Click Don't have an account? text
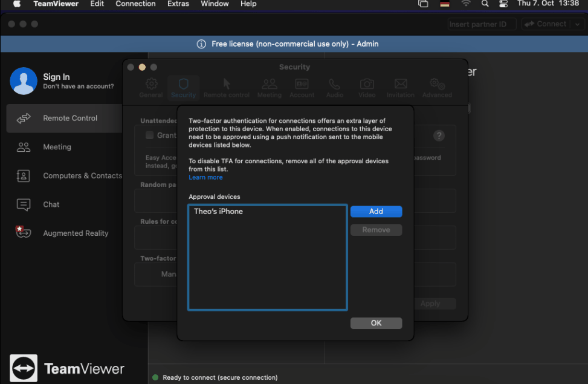This screenshot has width=588, height=384. (x=79, y=86)
